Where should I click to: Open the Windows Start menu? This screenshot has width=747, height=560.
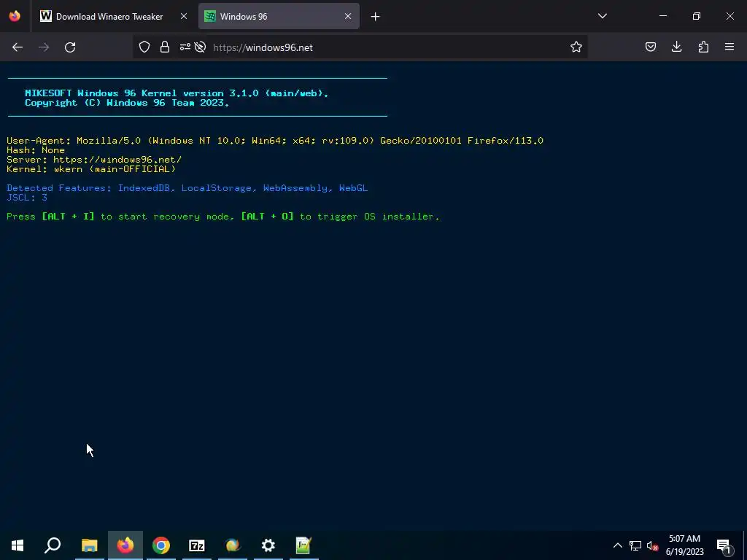(x=18, y=545)
